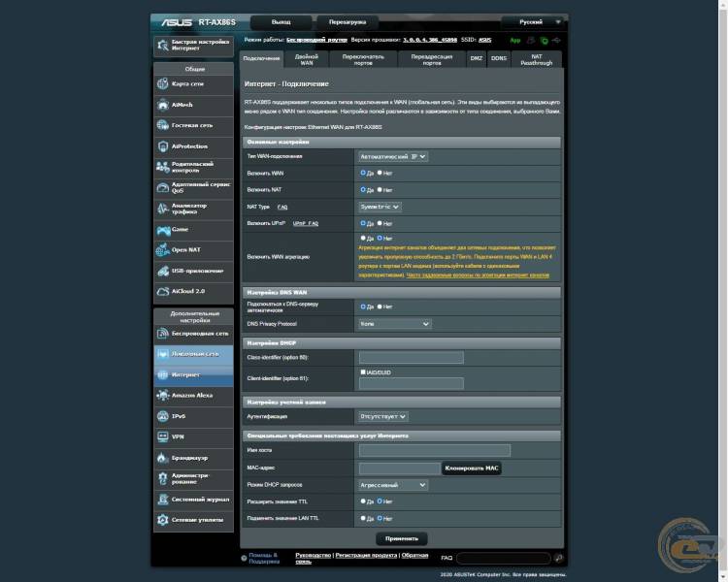Open Quick Internet Setup wizard icon
This screenshot has height=582, width=728.
(162, 45)
